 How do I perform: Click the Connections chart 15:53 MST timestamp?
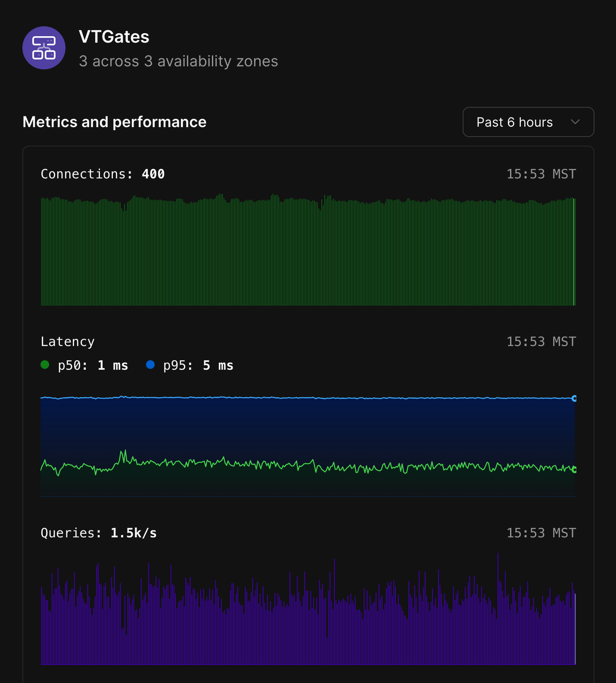541,174
